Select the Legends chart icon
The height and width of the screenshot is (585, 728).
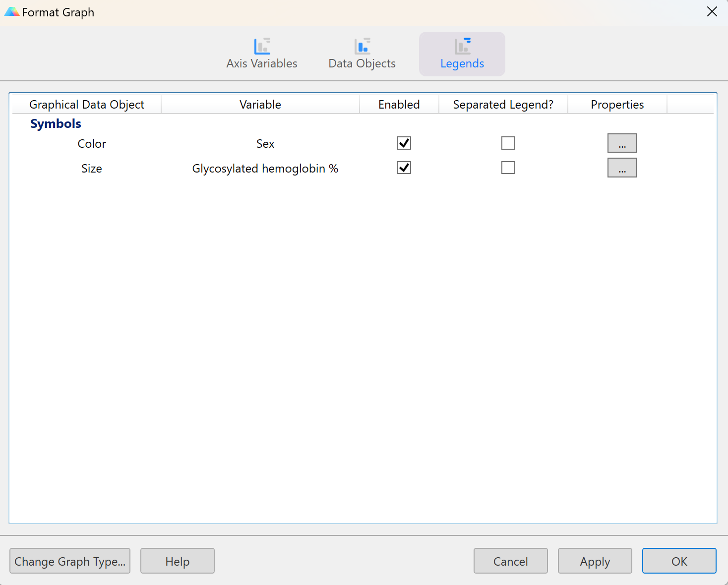click(462, 46)
